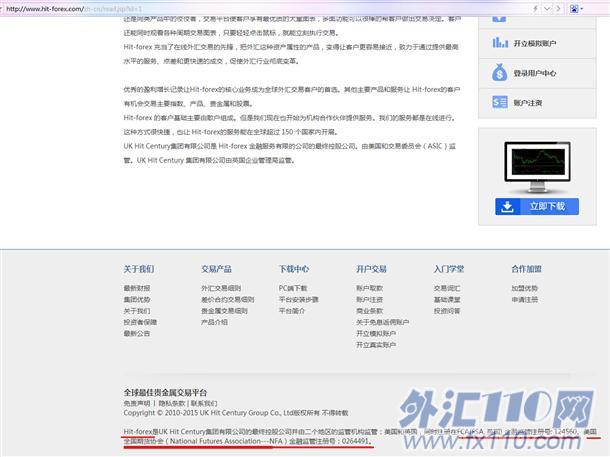Open the 联系我们 link

(x=204, y=403)
